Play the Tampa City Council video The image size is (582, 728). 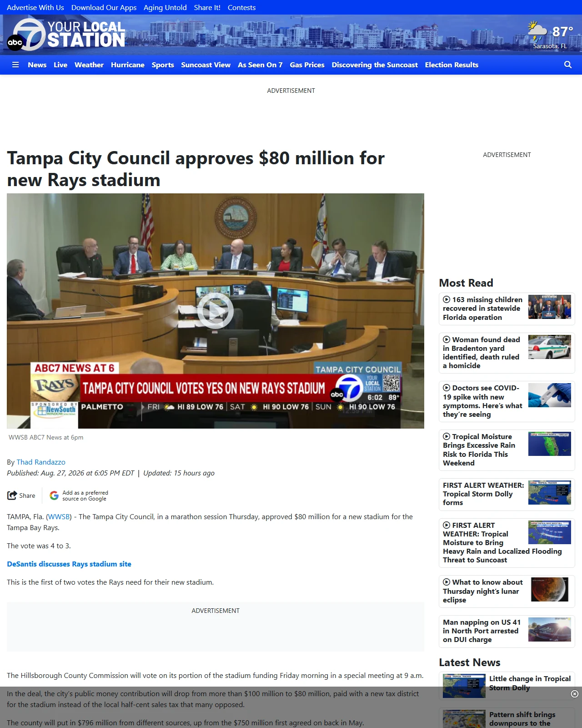[x=216, y=311]
